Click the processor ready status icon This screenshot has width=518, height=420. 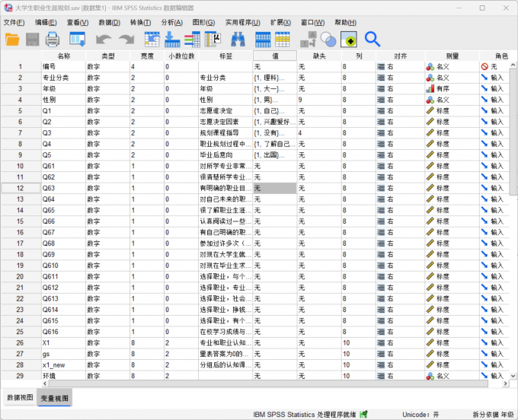[x=363, y=414]
